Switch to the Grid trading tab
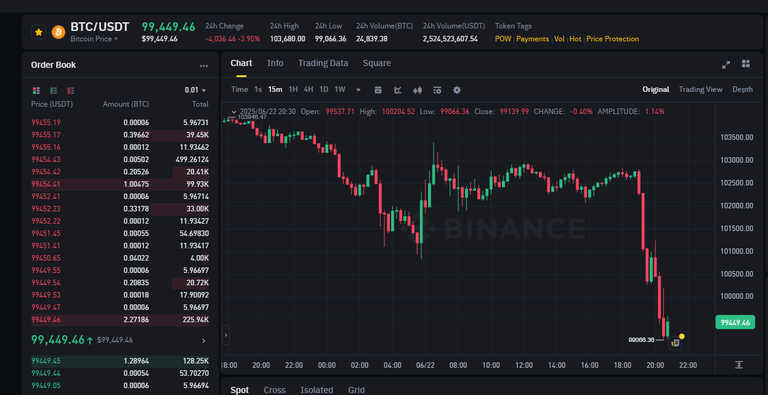Screen dimensions: 768x395 coord(356,390)
